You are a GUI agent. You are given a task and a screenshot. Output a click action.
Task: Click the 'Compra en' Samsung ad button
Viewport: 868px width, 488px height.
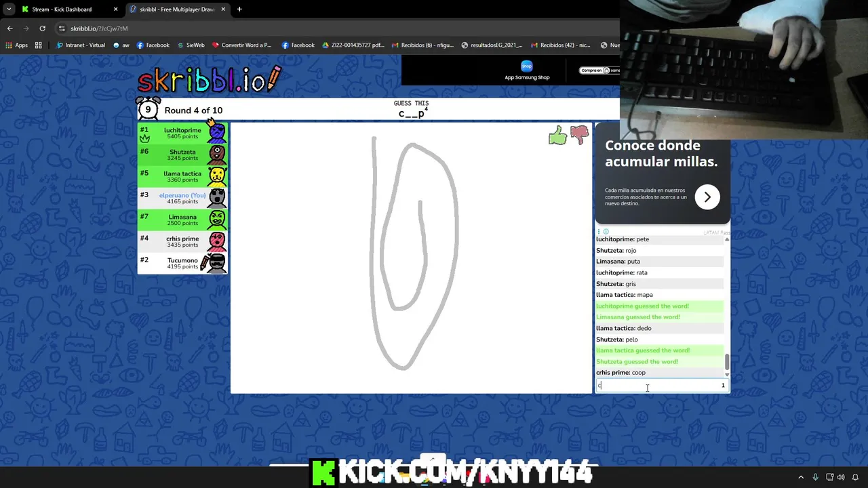(x=599, y=70)
